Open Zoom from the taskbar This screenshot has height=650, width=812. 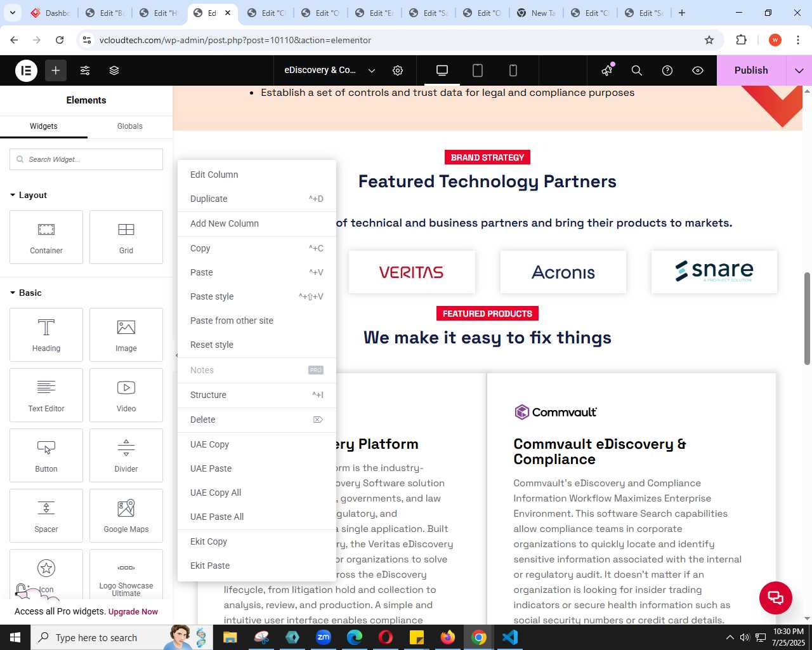coord(324,637)
